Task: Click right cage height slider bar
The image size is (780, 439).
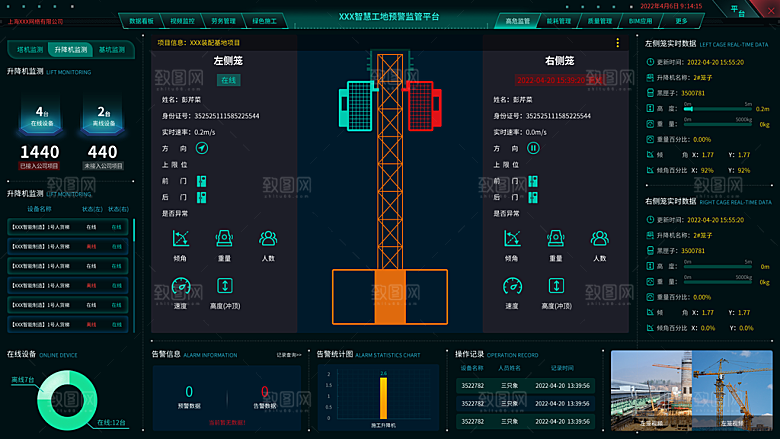Action: click(x=718, y=266)
